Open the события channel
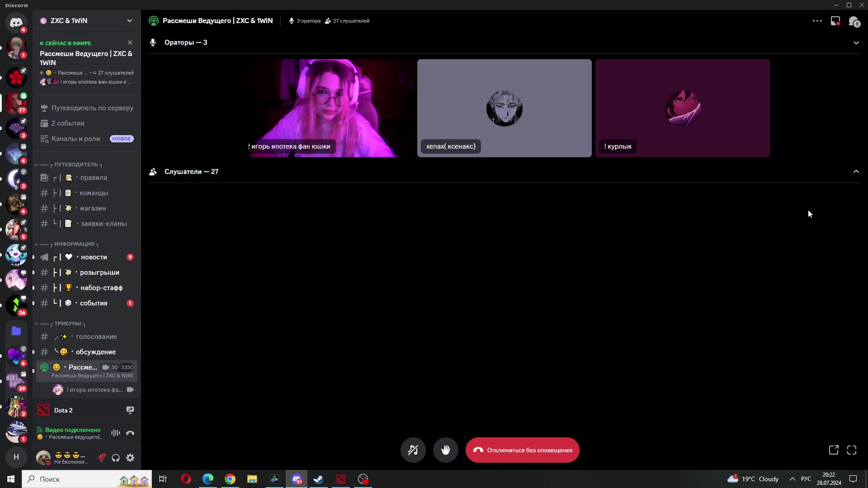868x488 pixels. [87, 303]
